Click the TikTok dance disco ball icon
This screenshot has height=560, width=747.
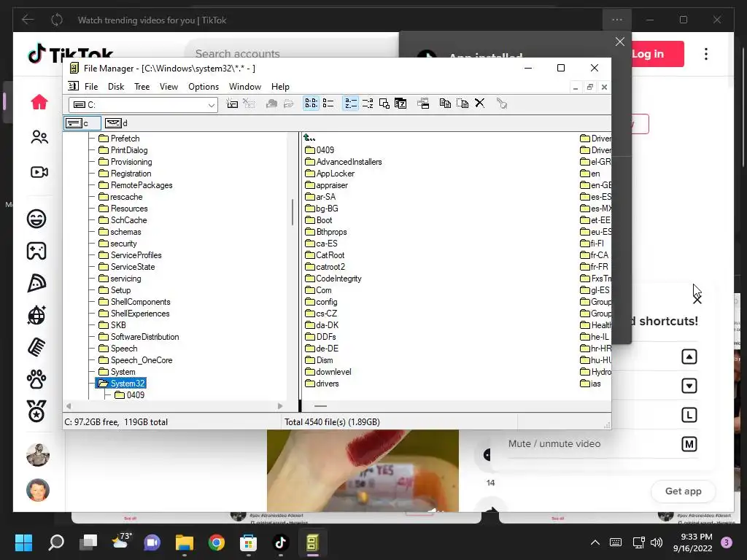pos(36,315)
